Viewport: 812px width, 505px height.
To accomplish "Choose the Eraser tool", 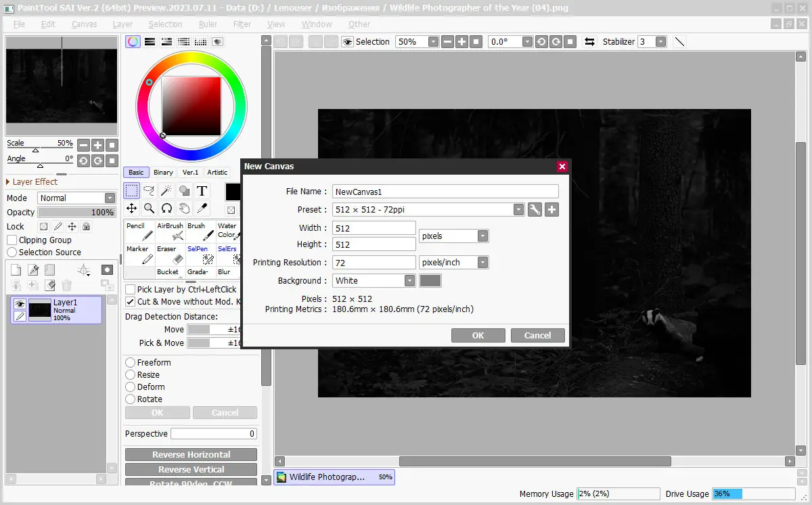I will [170, 255].
